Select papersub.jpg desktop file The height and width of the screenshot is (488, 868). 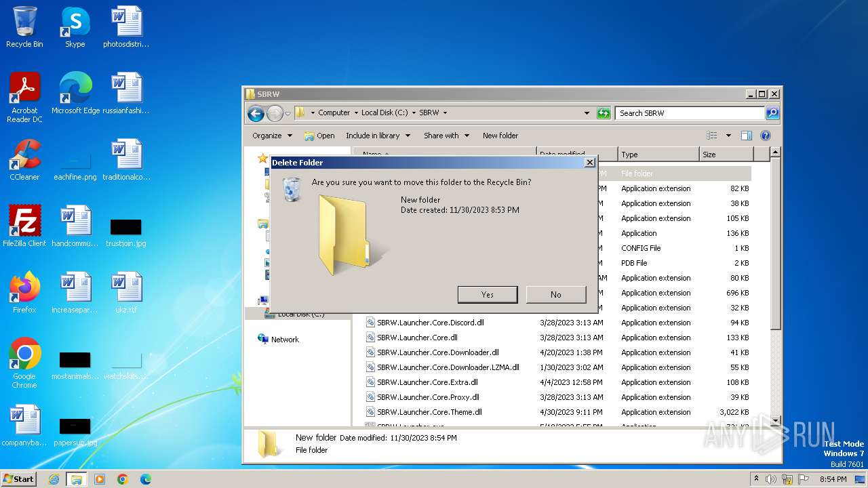pyautogui.click(x=75, y=432)
